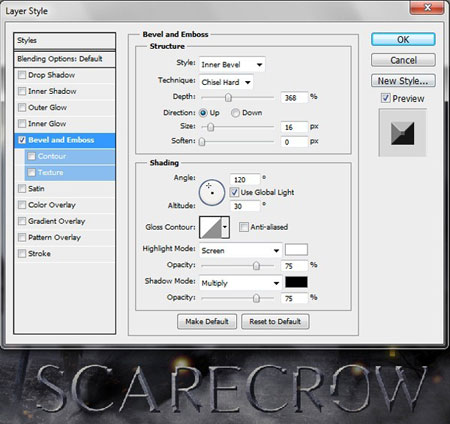Click the Depth slider handle
Image resolution: width=450 pixels, height=424 pixels.
click(x=228, y=97)
